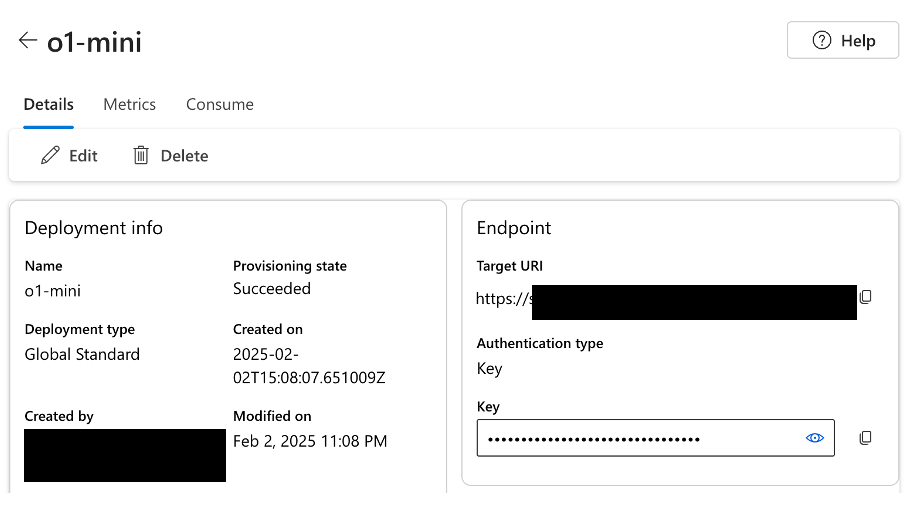Open the Metrics tab
Image resolution: width=911 pixels, height=507 pixels.
[129, 104]
